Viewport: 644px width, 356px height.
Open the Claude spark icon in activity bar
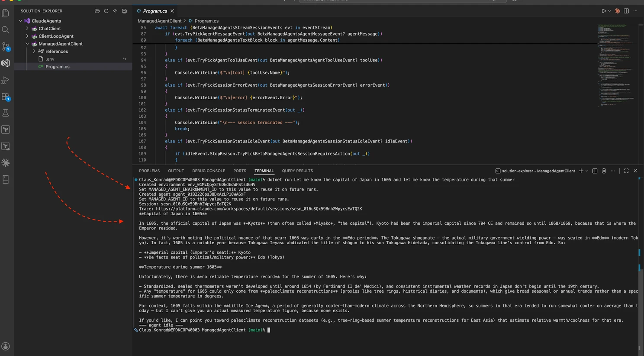pyautogui.click(x=6, y=163)
